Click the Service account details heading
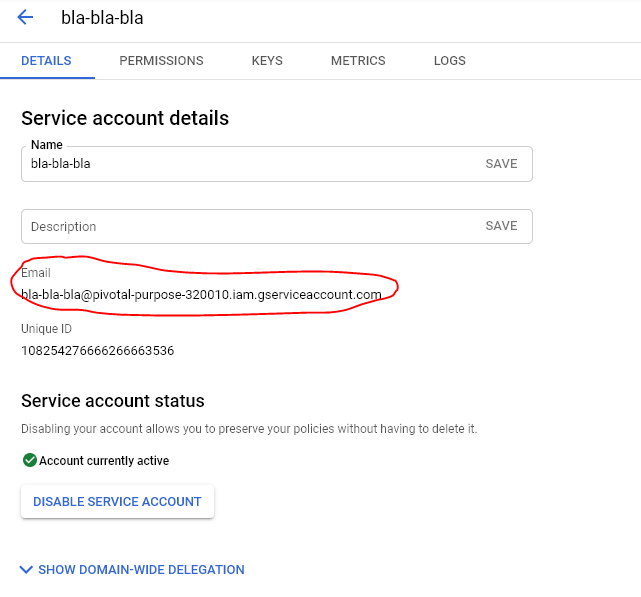 125,118
